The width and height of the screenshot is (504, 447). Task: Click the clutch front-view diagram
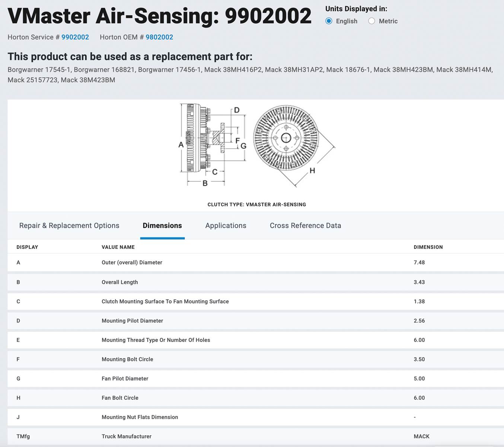pyautogui.click(x=286, y=138)
